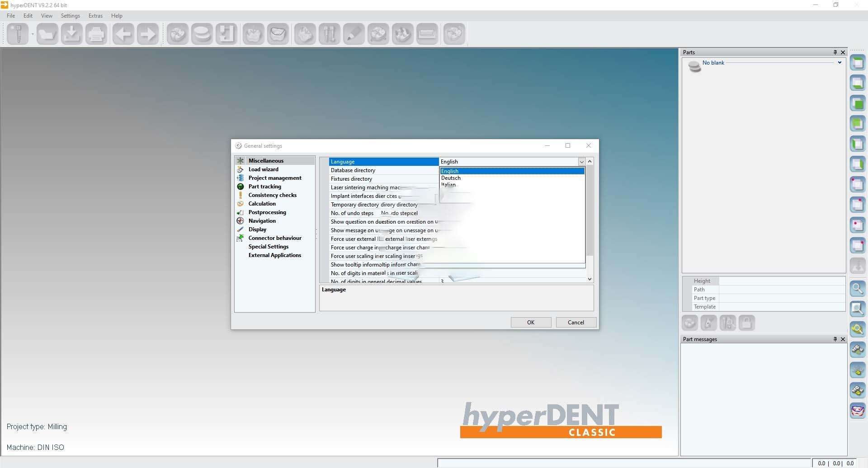This screenshot has width=868, height=468.
Task: Click the yellow magnifier zoom icon
Action: pos(858,329)
